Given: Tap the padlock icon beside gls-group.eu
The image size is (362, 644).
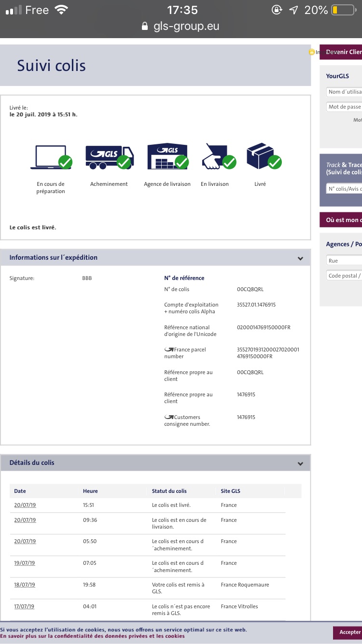Looking at the screenshot, I should pos(145,27).
